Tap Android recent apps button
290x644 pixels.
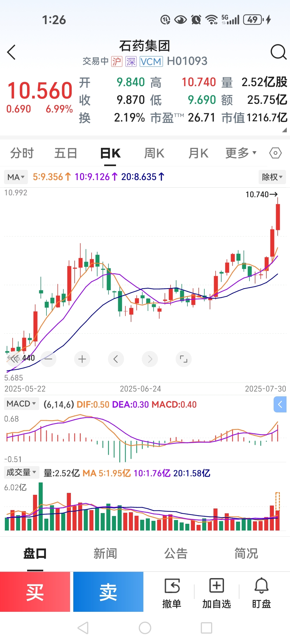click(206, 628)
